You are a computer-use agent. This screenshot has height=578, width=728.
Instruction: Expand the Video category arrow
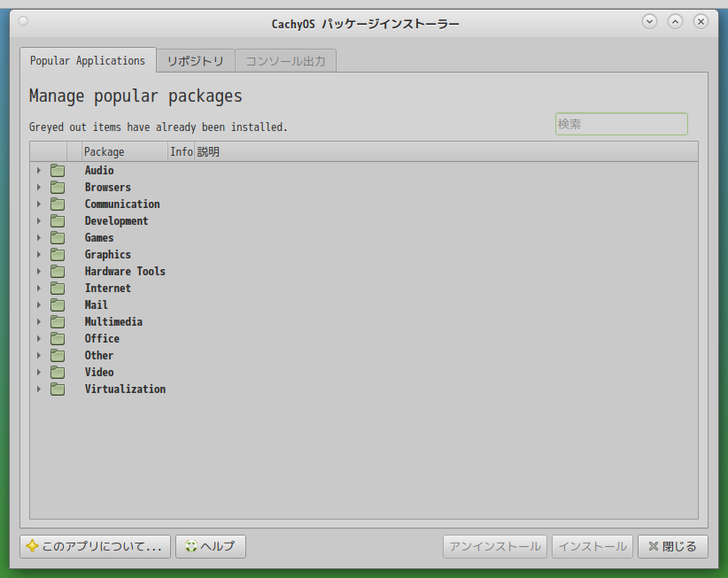click(39, 372)
